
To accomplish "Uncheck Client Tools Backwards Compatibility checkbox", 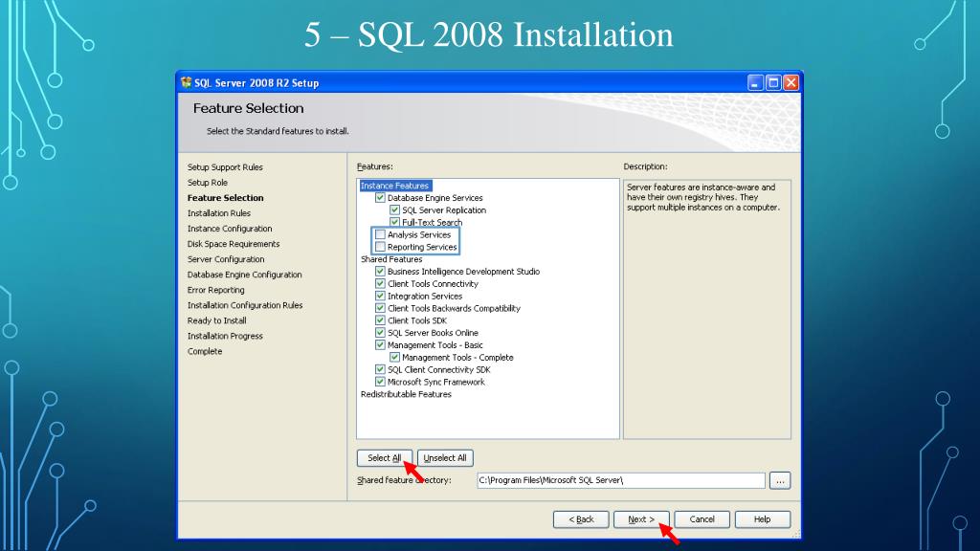I will click(x=380, y=308).
